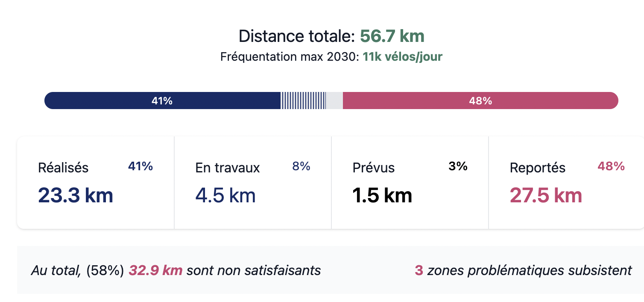Click the 8% figure in En travaux card
This screenshot has height=302, width=644.
301,166
